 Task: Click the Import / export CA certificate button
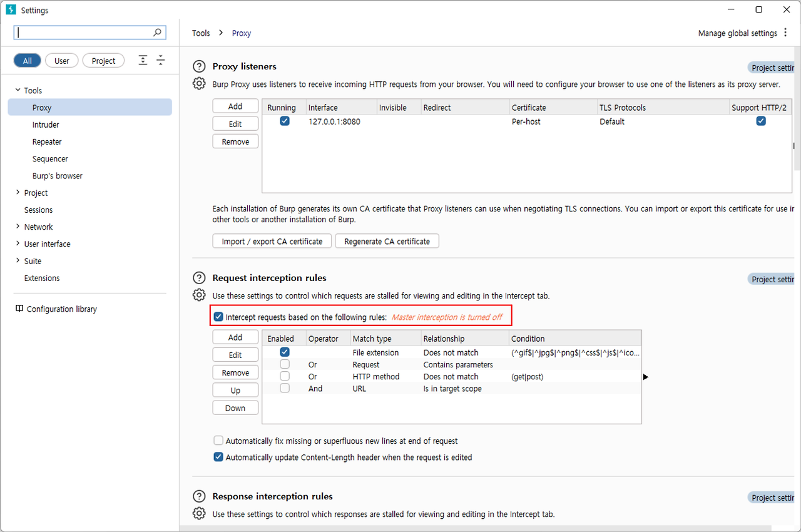pyautogui.click(x=272, y=241)
